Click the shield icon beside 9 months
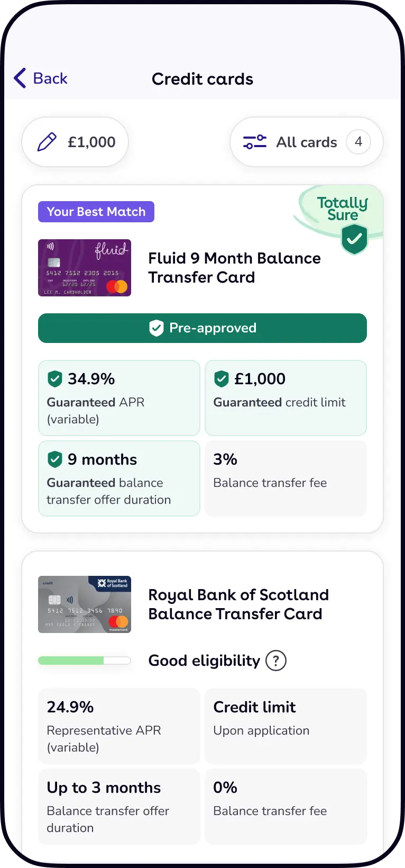The image size is (405, 868). [55, 459]
